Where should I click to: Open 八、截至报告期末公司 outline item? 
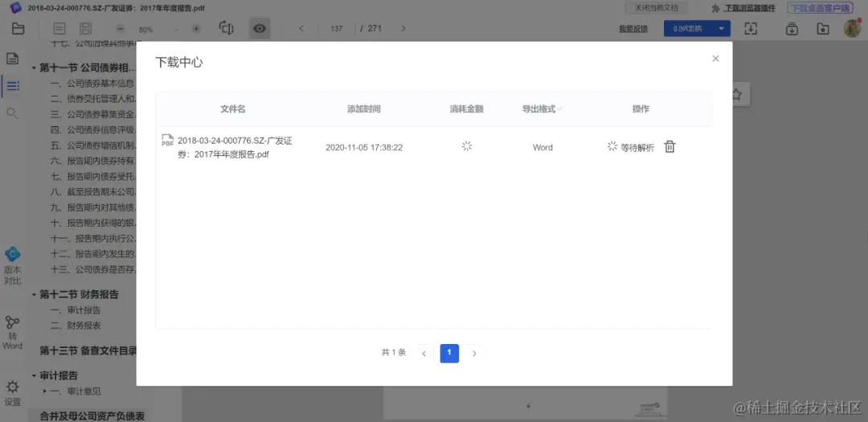click(x=92, y=193)
